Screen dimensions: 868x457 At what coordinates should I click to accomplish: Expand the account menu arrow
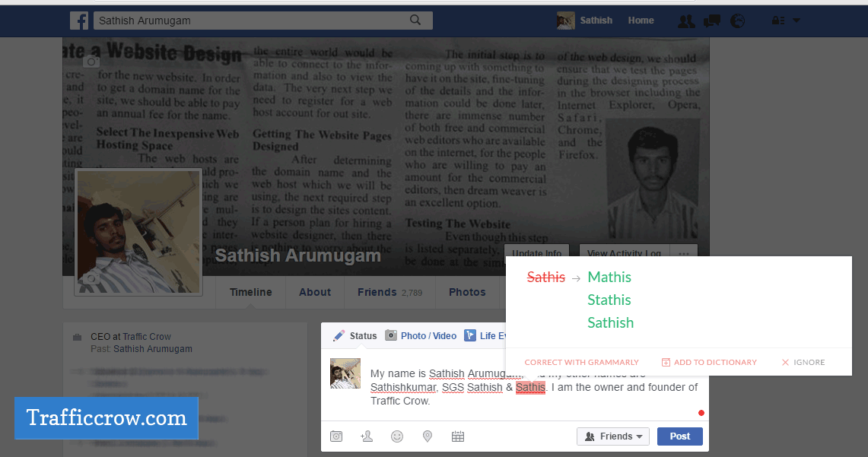(796, 21)
